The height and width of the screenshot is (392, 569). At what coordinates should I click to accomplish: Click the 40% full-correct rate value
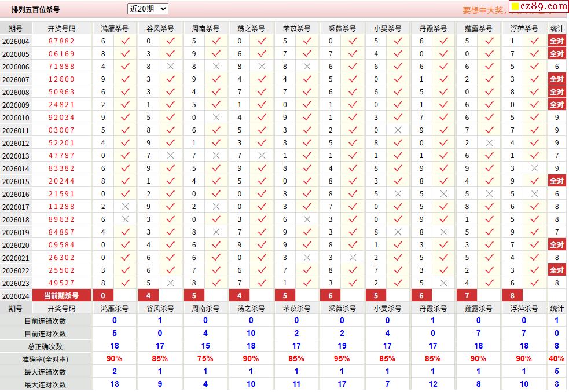557,358
